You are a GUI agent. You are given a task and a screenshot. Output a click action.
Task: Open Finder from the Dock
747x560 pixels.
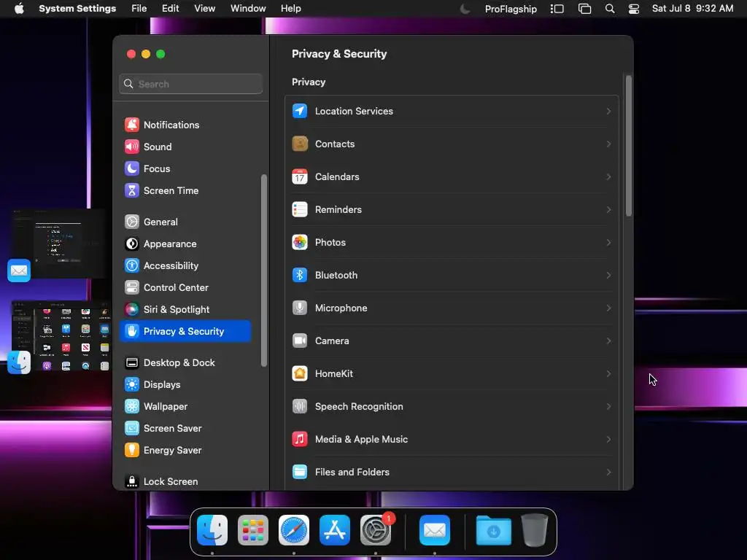(x=212, y=530)
